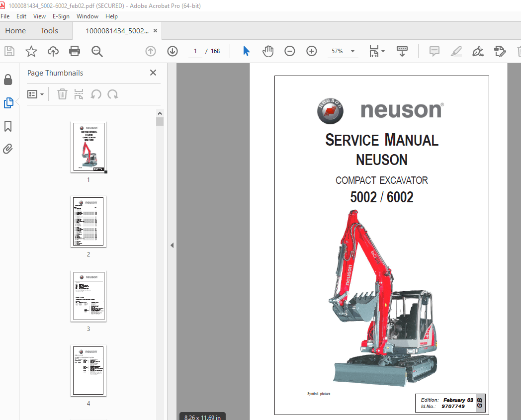Open the Find text magnifier tool
Viewport: 521px width, 420px height.
97,51
